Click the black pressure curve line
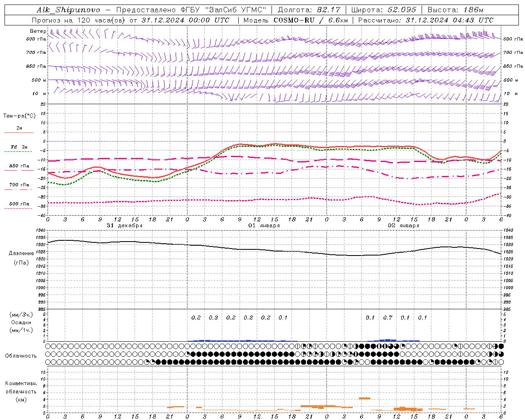The width and height of the screenshot is (525, 420). tap(274, 251)
